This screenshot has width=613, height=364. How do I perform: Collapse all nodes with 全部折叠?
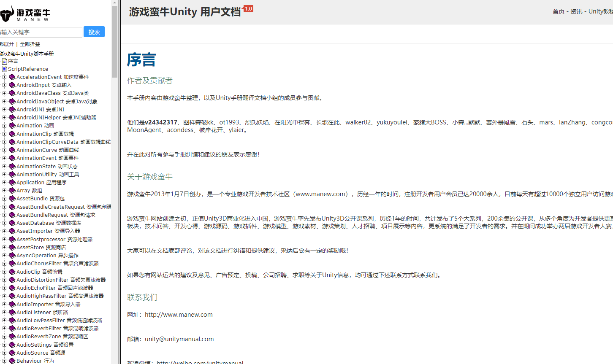pyautogui.click(x=30, y=44)
